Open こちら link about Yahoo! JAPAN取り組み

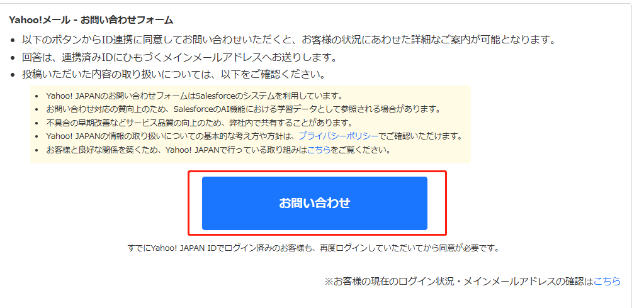pyautogui.click(x=319, y=150)
